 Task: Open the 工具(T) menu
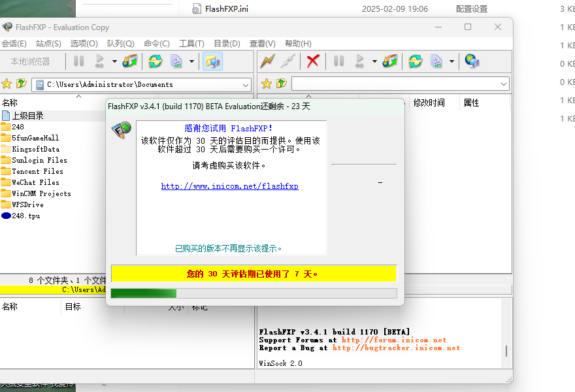(191, 44)
